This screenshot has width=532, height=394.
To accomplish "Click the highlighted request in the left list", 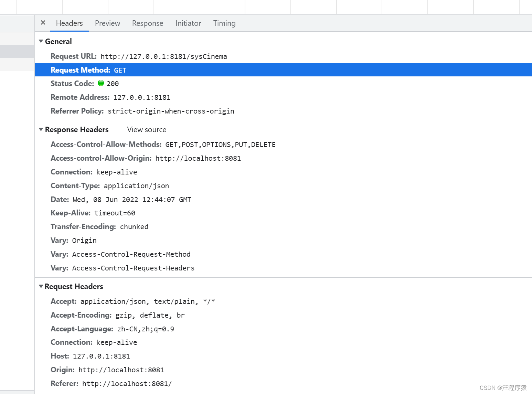I will pos(17,52).
